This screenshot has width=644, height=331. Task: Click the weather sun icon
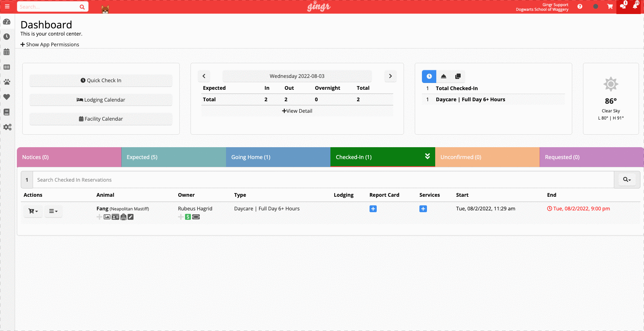[x=611, y=84]
